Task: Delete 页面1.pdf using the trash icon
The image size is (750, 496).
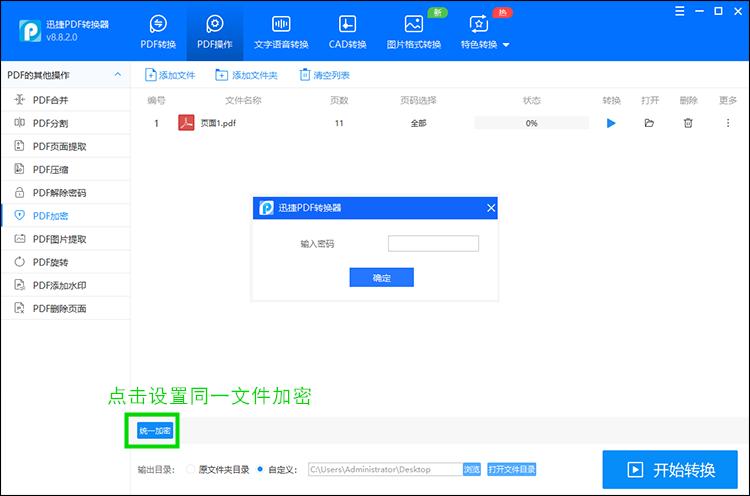Action: point(688,123)
